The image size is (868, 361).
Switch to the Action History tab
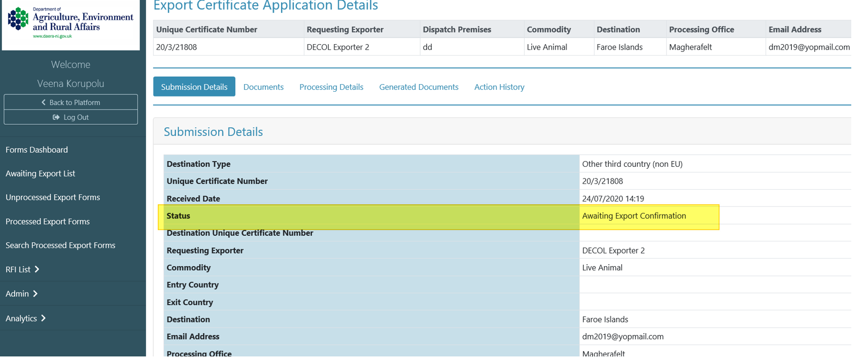coord(499,87)
